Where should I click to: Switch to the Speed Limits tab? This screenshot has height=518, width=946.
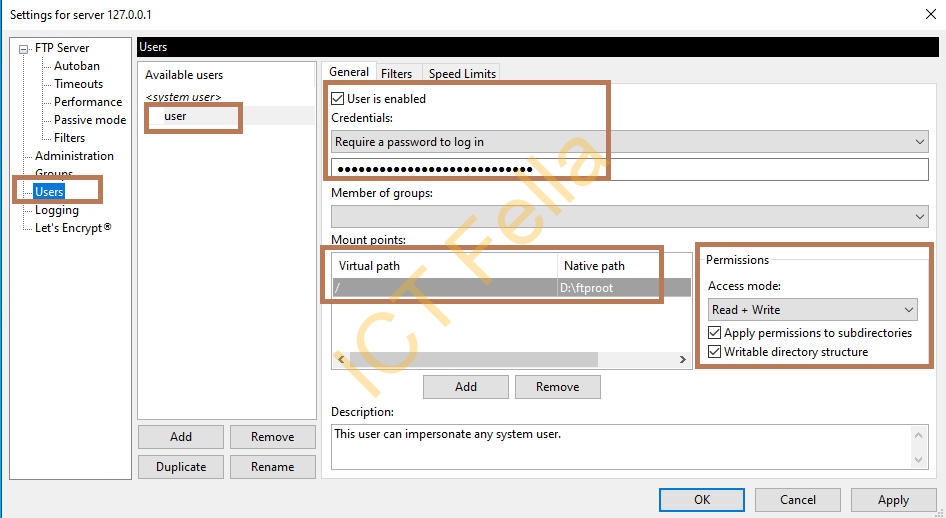(462, 74)
